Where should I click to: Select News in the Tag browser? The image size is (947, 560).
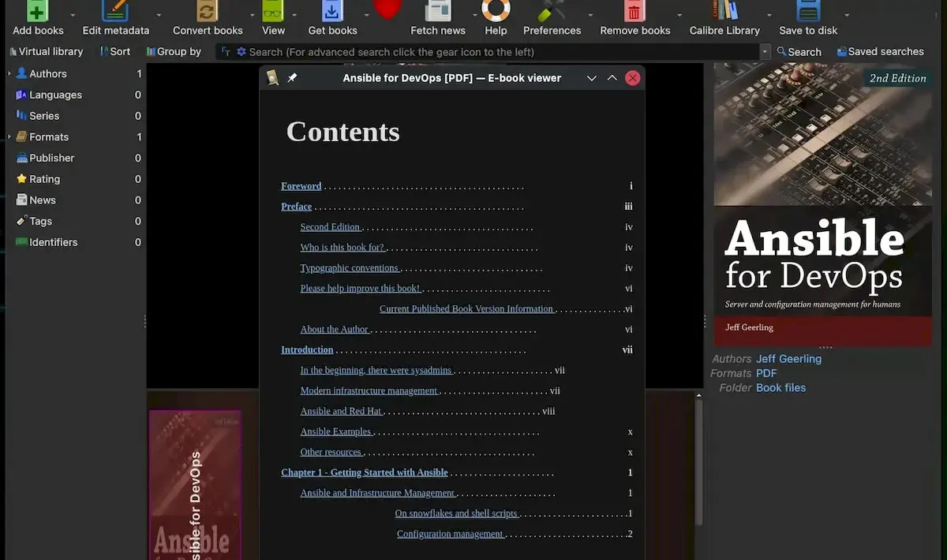43,200
